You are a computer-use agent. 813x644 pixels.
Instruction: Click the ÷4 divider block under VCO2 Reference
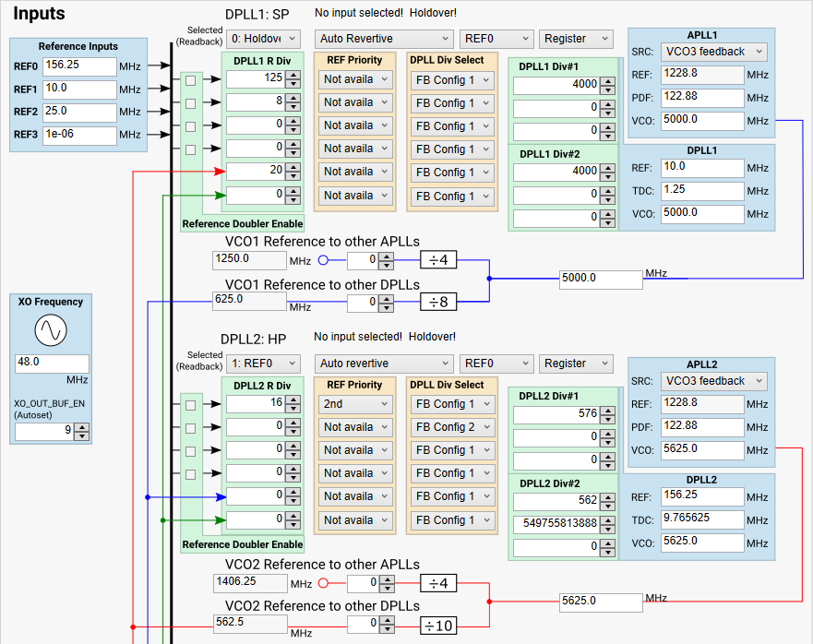439,583
